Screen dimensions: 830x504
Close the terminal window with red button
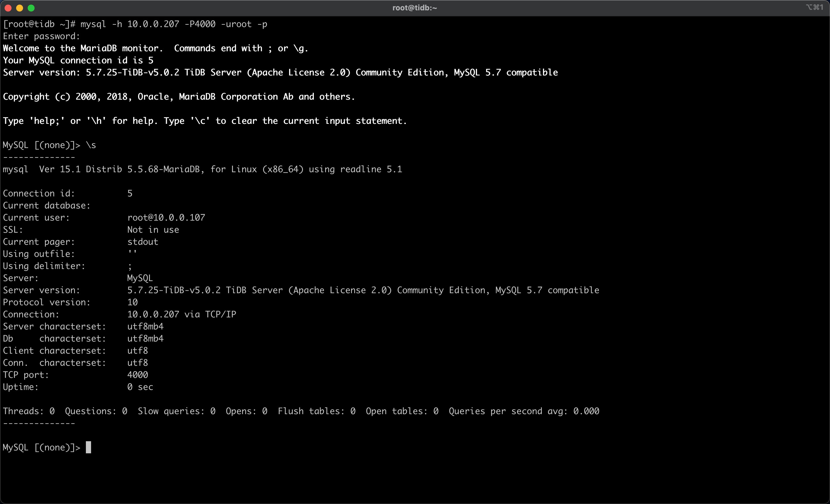8,8
